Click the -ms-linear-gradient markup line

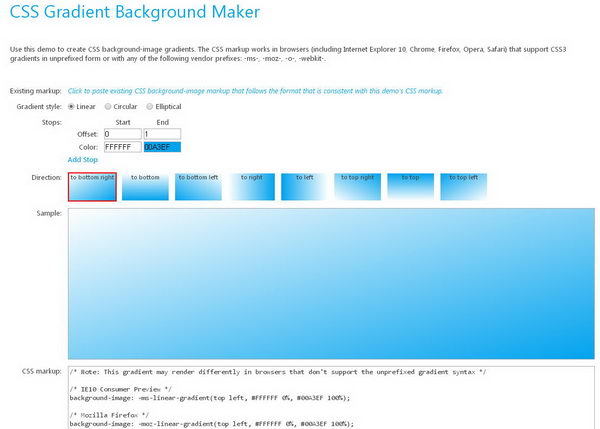pyautogui.click(x=210, y=398)
